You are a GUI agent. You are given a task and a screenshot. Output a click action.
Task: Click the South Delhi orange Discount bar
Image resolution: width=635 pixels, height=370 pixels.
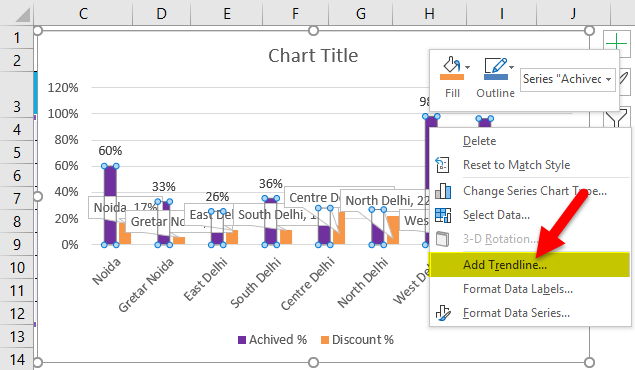(x=286, y=237)
